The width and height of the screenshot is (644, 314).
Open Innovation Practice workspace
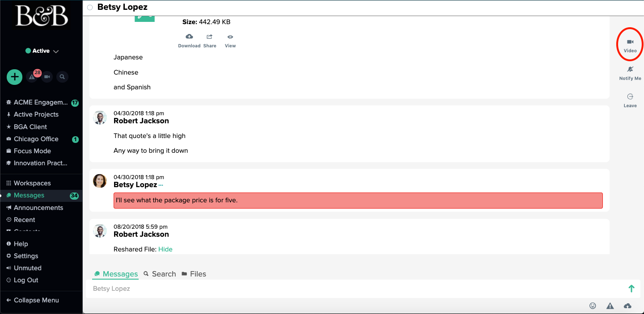pyautogui.click(x=41, y=163)
